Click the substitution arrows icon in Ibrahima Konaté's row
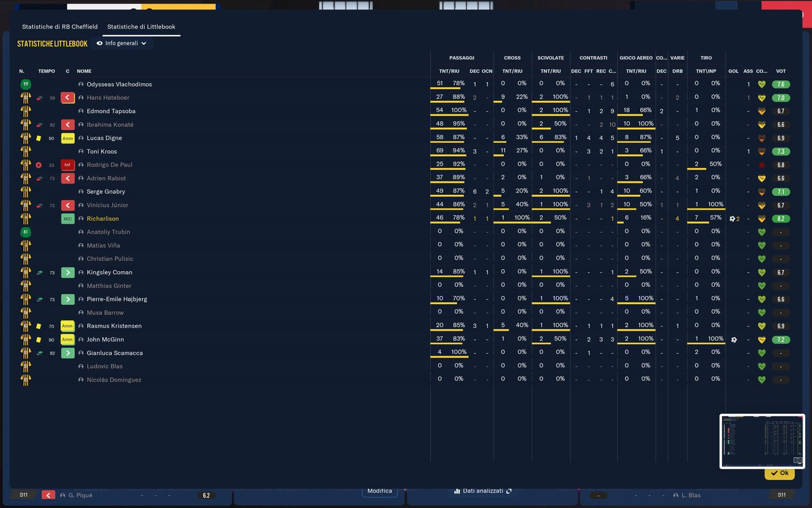 click(39, 125)
